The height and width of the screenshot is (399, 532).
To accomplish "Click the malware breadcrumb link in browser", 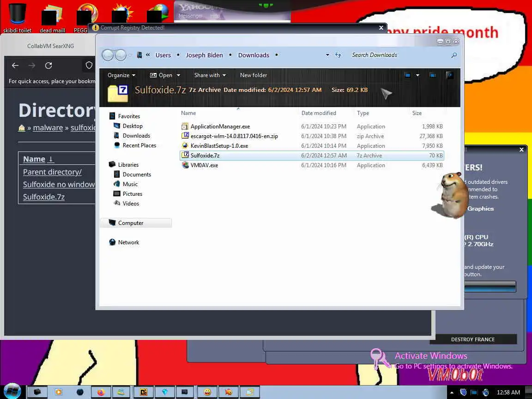I will pos(48,128).
